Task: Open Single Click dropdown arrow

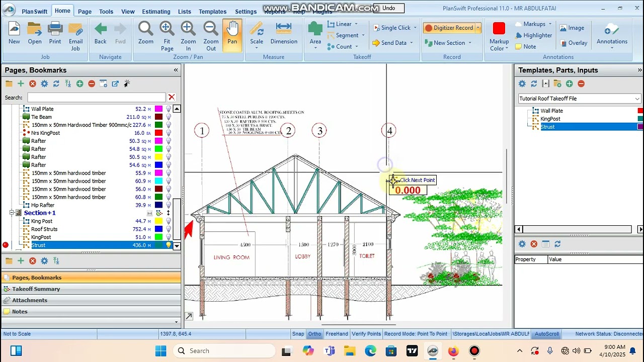Action: [415, 28]
